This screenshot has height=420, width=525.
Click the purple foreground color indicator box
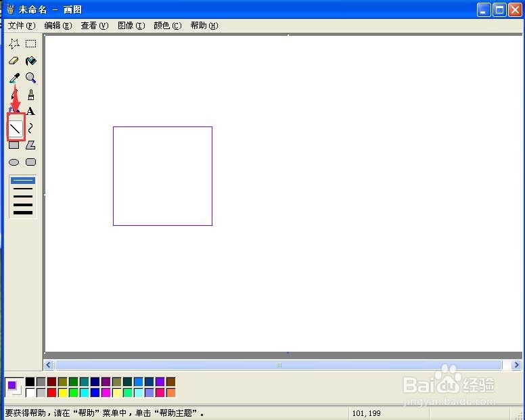coord(12,385)
